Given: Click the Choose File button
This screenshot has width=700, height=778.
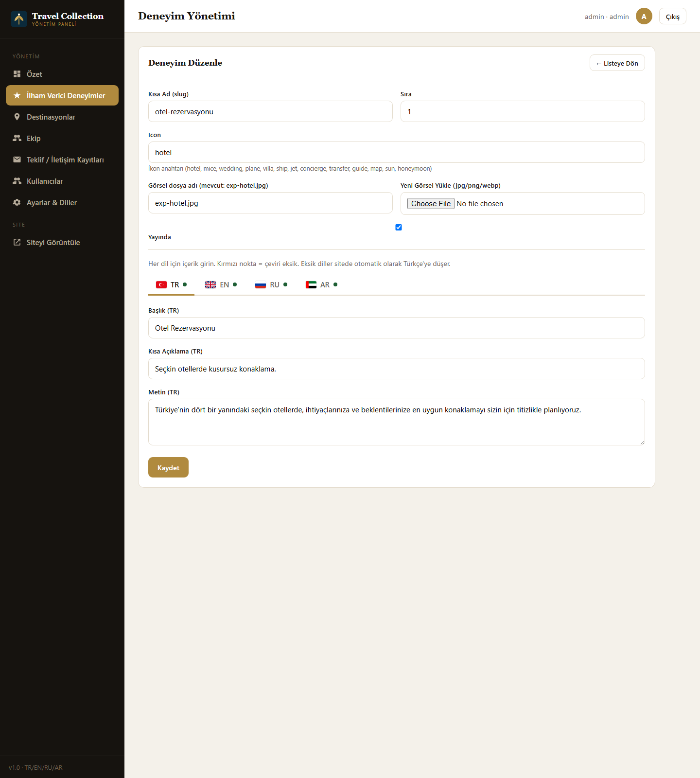Looking at the screenshot, I should [x=431, y=203].
